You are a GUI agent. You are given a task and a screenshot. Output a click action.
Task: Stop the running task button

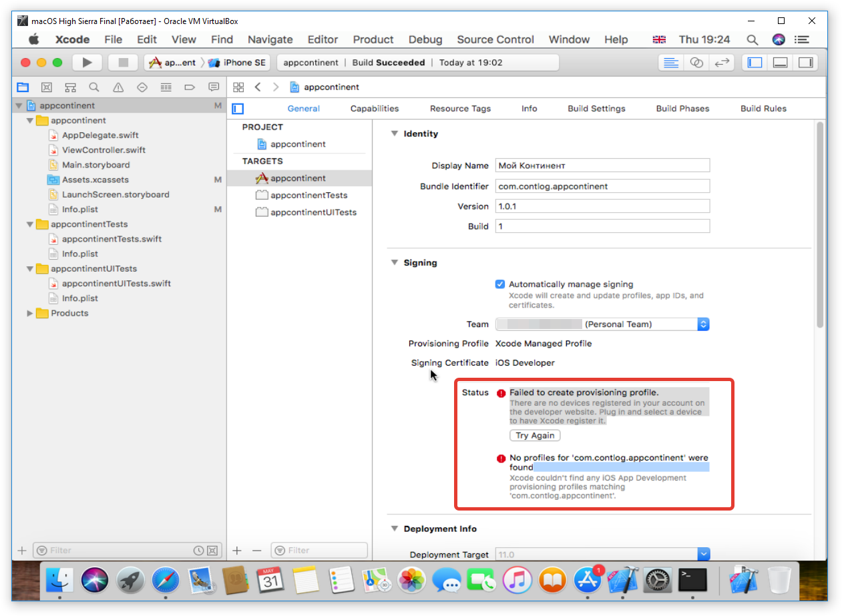(123, 63)
